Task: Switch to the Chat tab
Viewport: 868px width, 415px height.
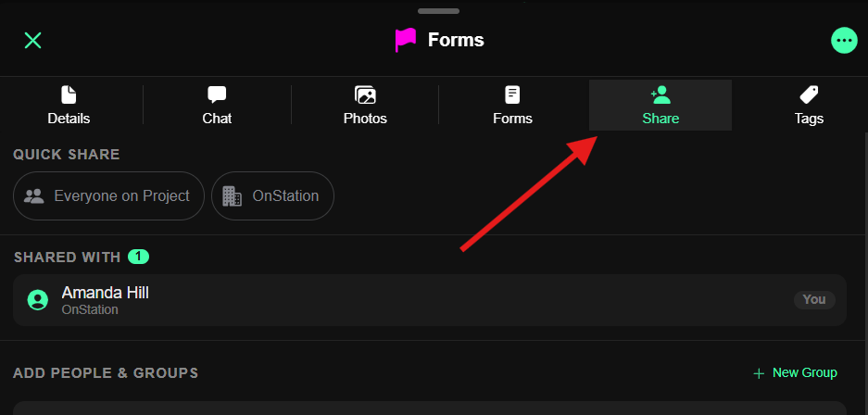Action: (217, 106)
